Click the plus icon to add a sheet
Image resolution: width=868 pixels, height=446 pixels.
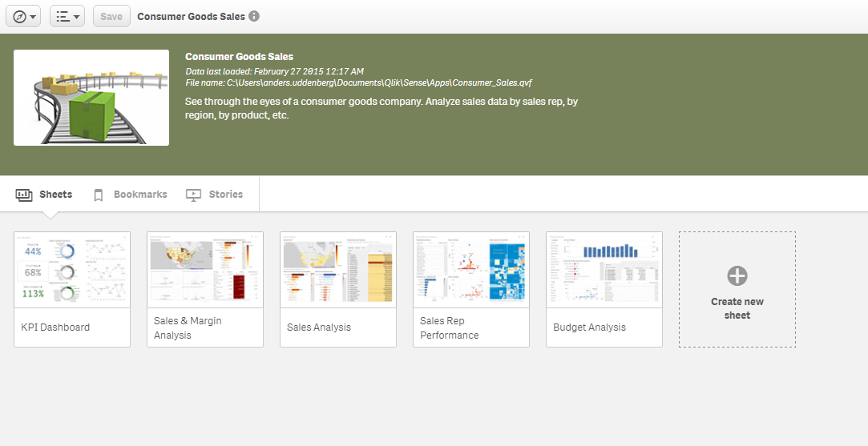point(737,275)
